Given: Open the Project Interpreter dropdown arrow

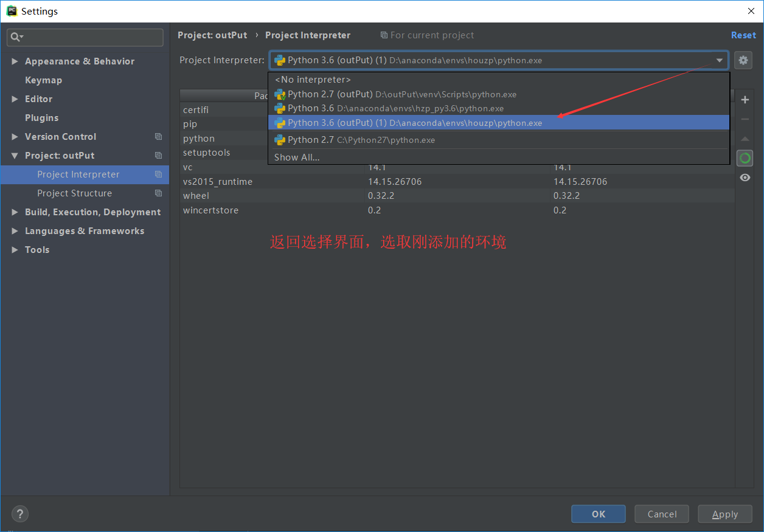Looking at the screenshot, I should point(720,60).
